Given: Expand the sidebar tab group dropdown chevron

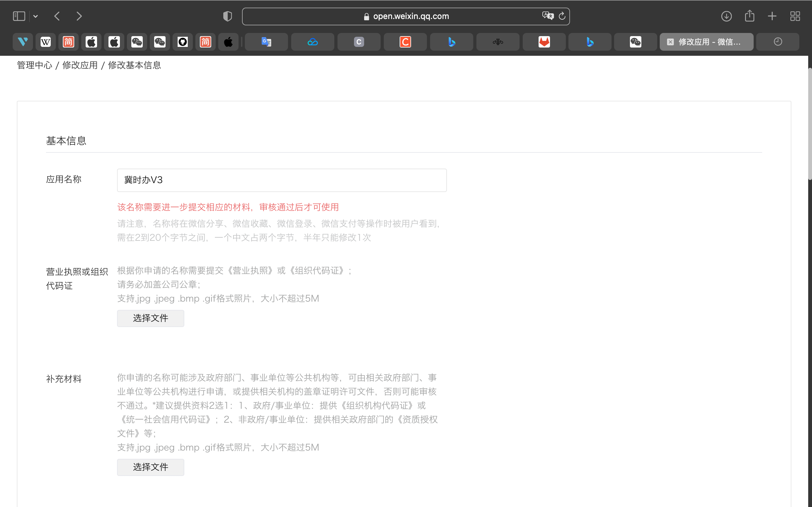Looking at the screenshot, I should point(36,16).
